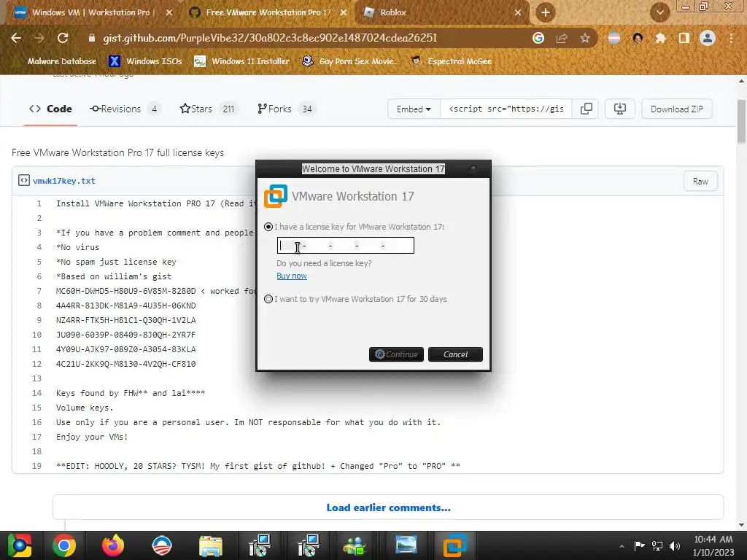Select the 30 days trial radio button
This screenshot has width=747, height=560.
(268, 299)
